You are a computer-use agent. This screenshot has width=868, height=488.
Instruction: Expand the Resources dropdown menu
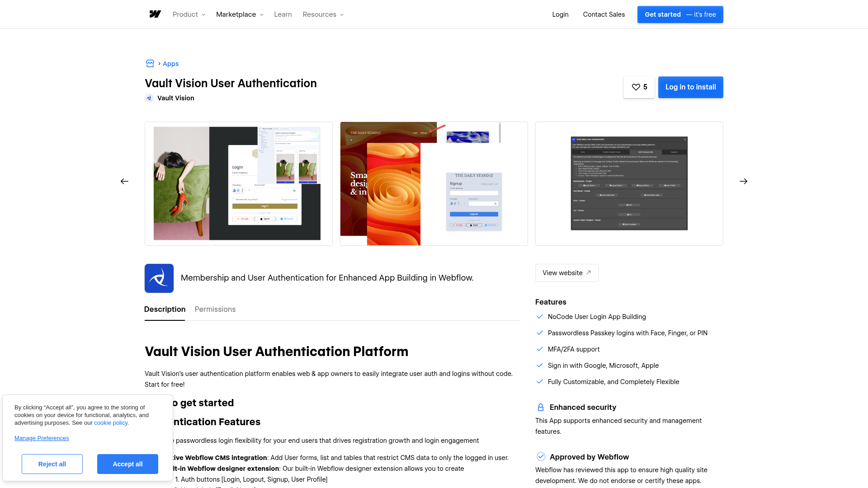[323, 14]
